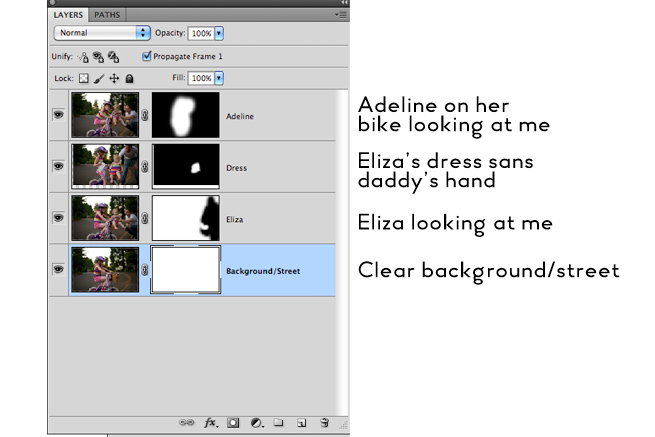Click the Link layers icon
This screenshot has height=437, width=655.
pyautogui.click(x=186, y=422)
